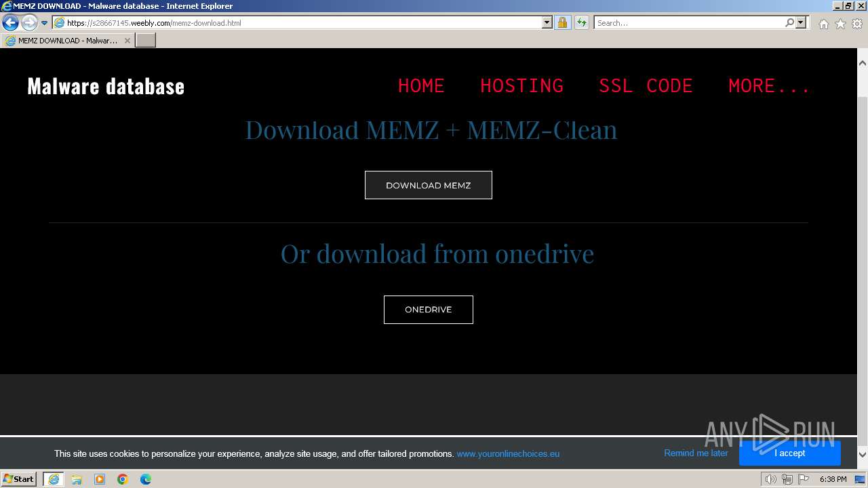Open the volume speaker tray icon
This screenshot has width=868, height=488.
point(771,479)
